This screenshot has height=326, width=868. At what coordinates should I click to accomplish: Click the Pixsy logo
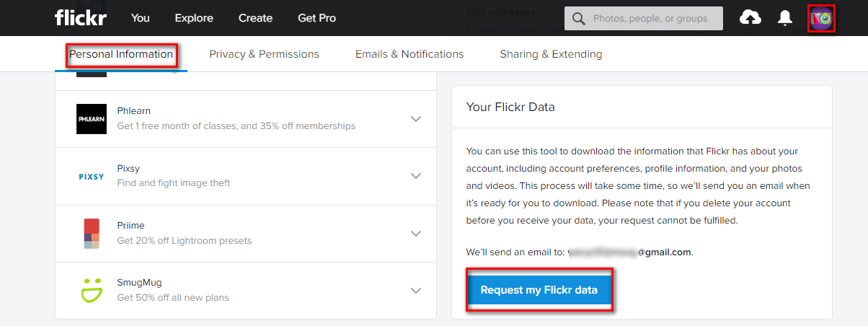pyautogui.click(x=92, y=176)
